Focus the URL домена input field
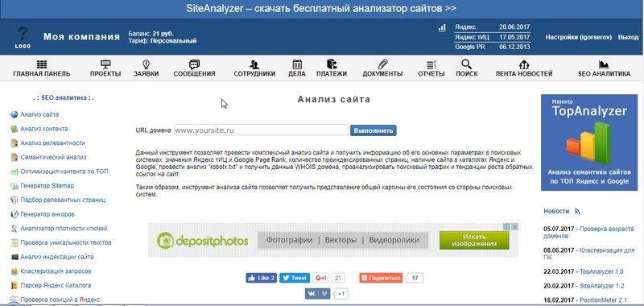644x306 pixels. [x=261, y=130]
